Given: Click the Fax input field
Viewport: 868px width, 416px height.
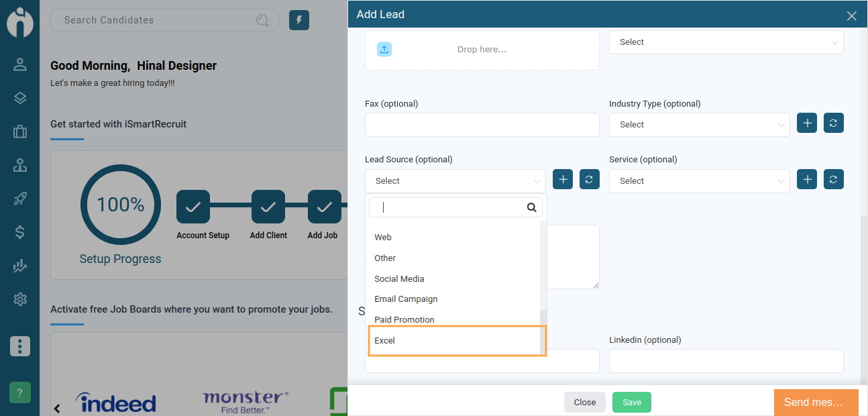Looking at the screenshot, I should click(482, 125).
